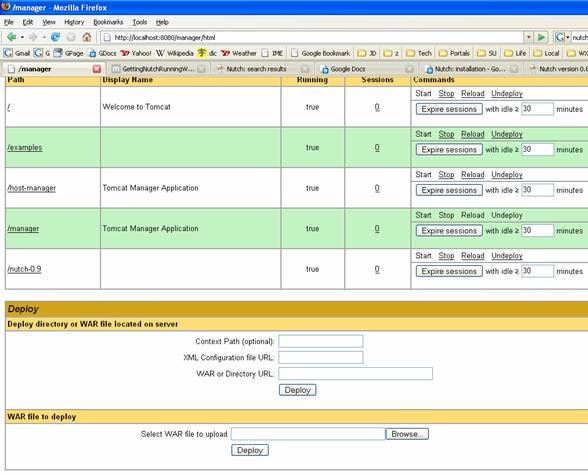Click the /nutch-0.9 path link
588x474 pixels.
24,269
